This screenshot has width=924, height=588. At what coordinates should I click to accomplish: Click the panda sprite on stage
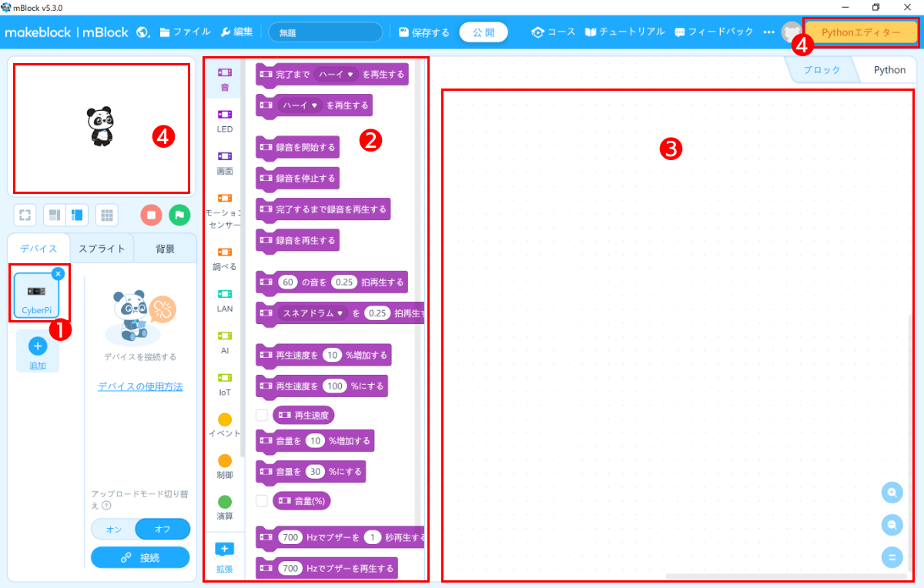(x=100, y=126)
